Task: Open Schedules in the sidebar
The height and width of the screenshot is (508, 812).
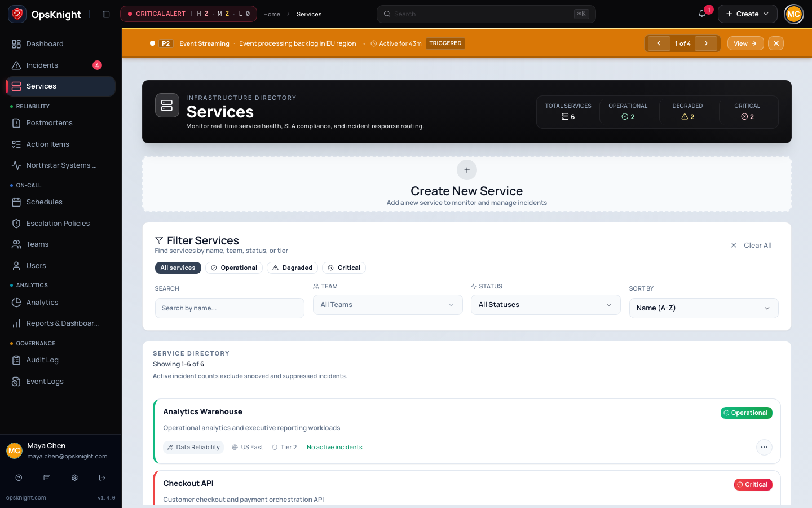Action: click(61, 202)
